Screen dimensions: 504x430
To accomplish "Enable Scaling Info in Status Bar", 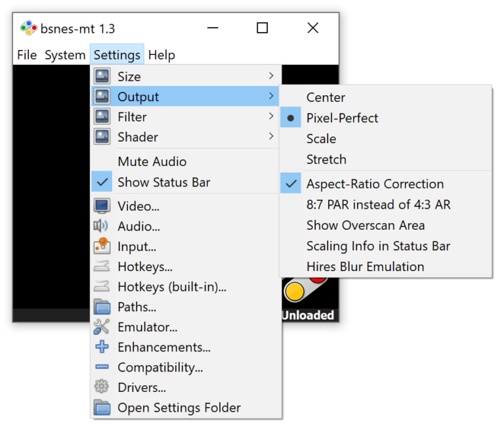I will pos(386,246).
